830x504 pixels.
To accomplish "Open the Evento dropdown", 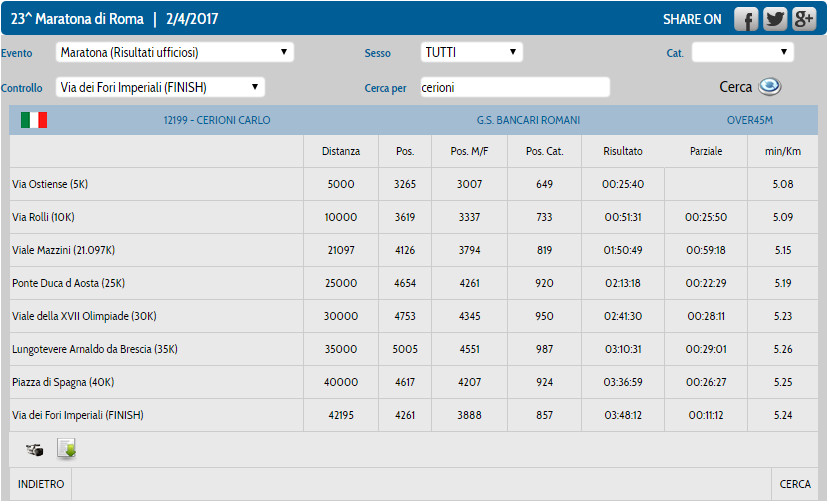I will (x=174, y=51).
